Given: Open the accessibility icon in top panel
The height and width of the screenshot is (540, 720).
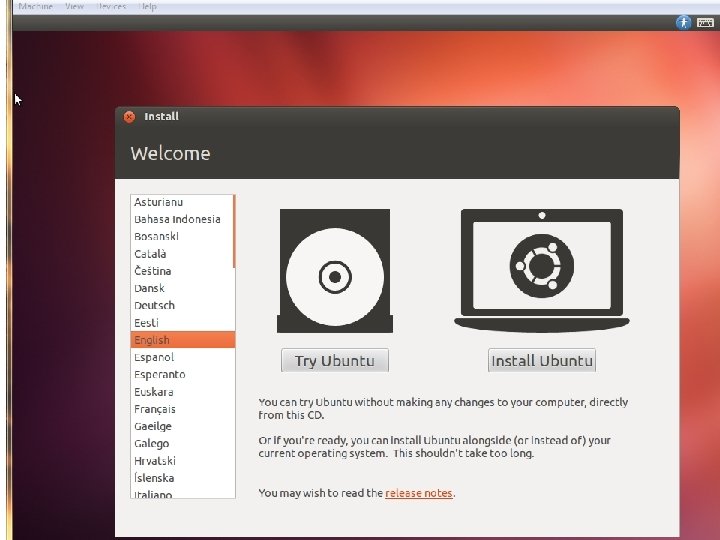Looking at the screenshot, I should pyautogui.click(x=683, y=22).
